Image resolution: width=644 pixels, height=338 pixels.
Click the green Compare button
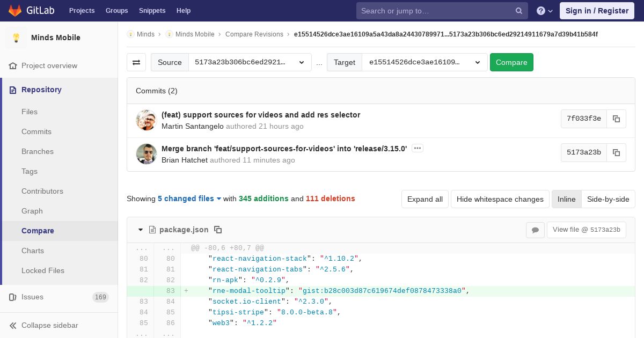pyautogui.click(x=511, y=62)
